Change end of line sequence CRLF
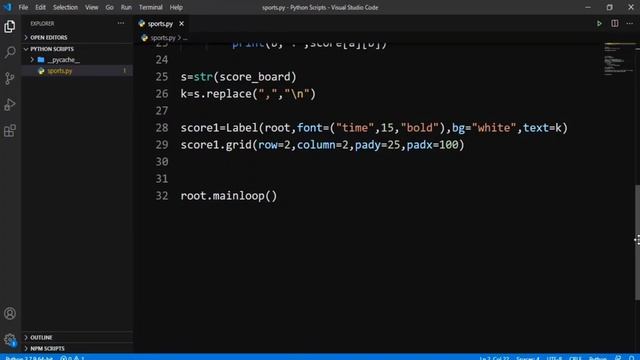The height and width of the screenshot is (360, 640). tap(575, 358)
